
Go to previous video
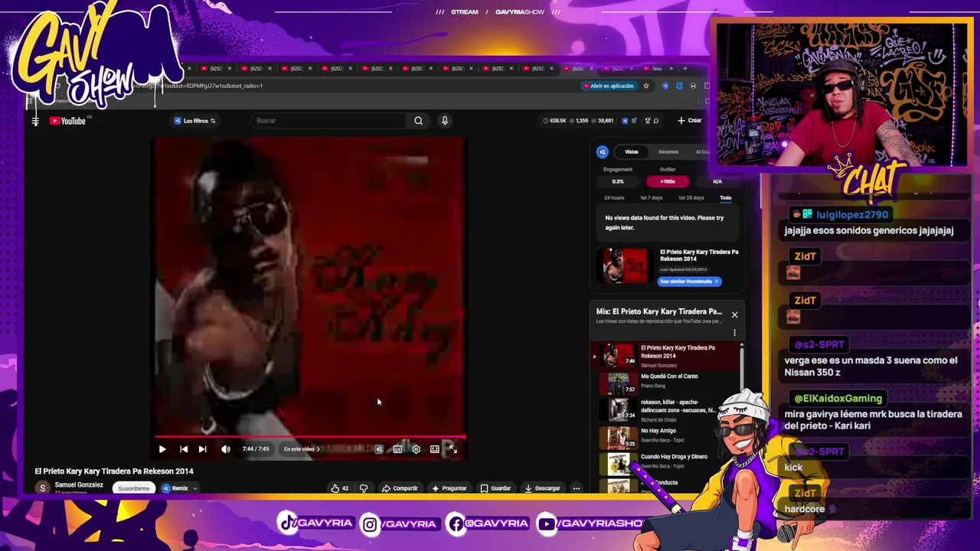click(x=184, y=449)
